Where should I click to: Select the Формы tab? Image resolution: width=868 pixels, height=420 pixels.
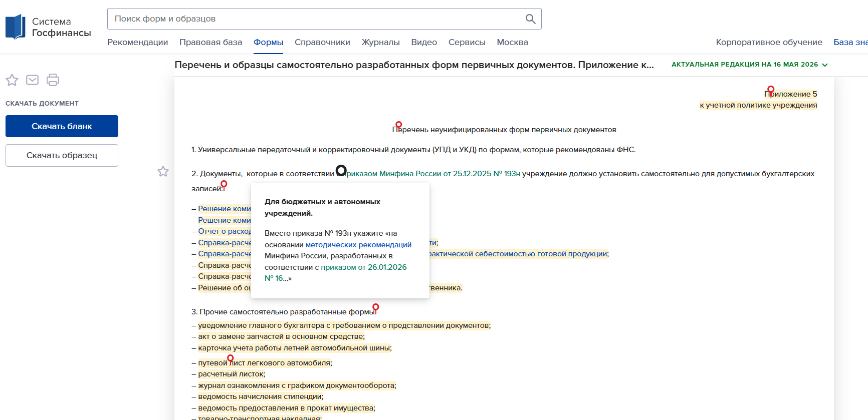pos(268,43)
